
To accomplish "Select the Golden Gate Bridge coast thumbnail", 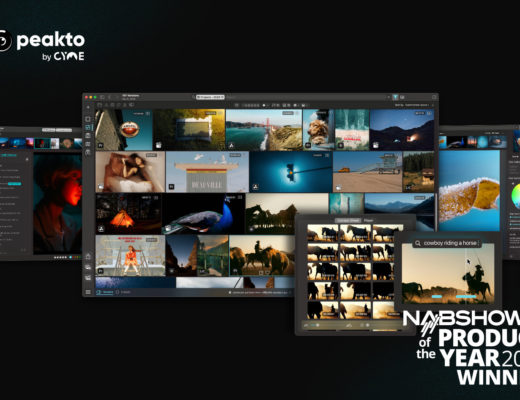I will (x=264, y=130).
